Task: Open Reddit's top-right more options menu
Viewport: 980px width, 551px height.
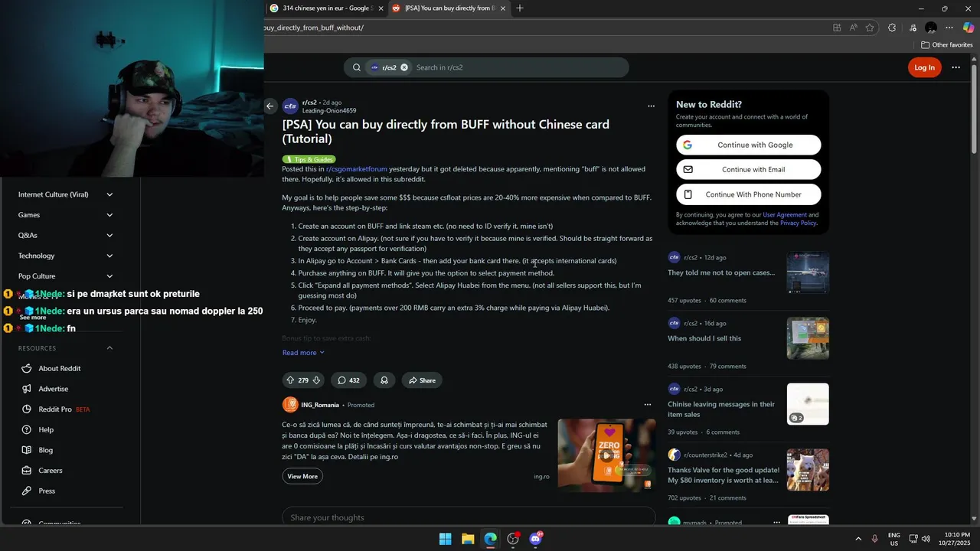Action: click(955, 67)
